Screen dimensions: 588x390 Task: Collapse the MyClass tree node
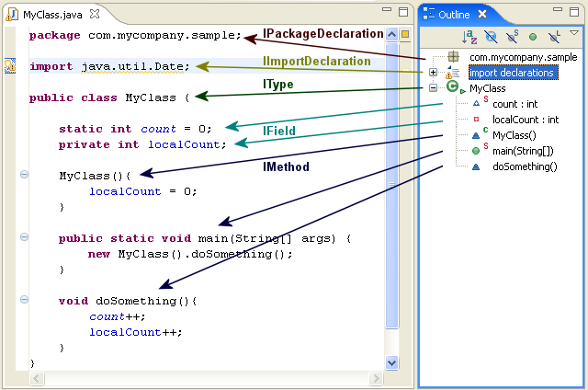tap(433, 87)
